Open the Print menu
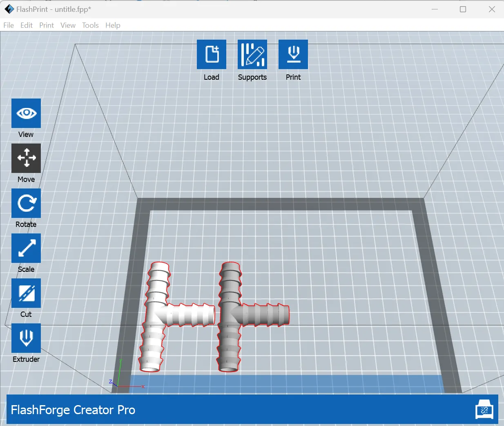This screenshot has width=504, height=426. [47, 25]
